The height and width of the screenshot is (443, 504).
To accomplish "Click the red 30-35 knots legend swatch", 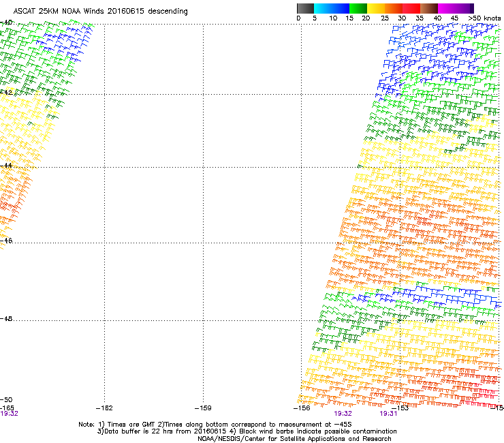I will (411, 8).
